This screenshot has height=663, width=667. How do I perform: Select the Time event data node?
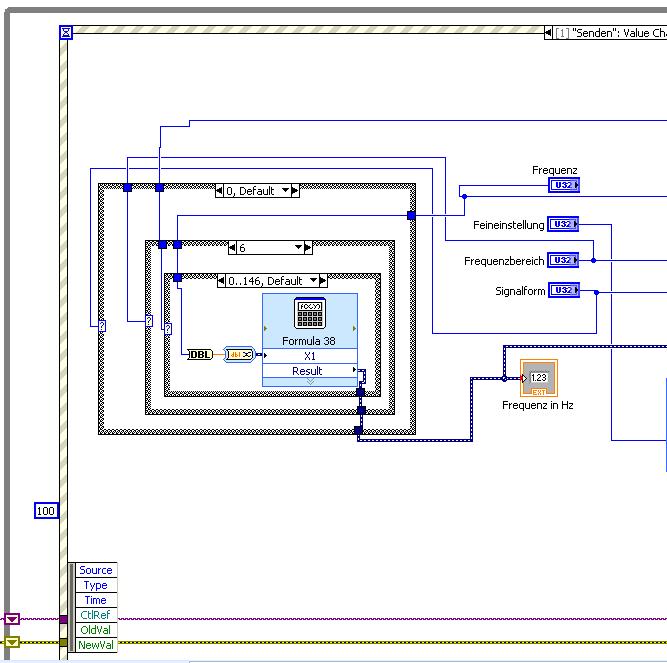tap(96, 600)
